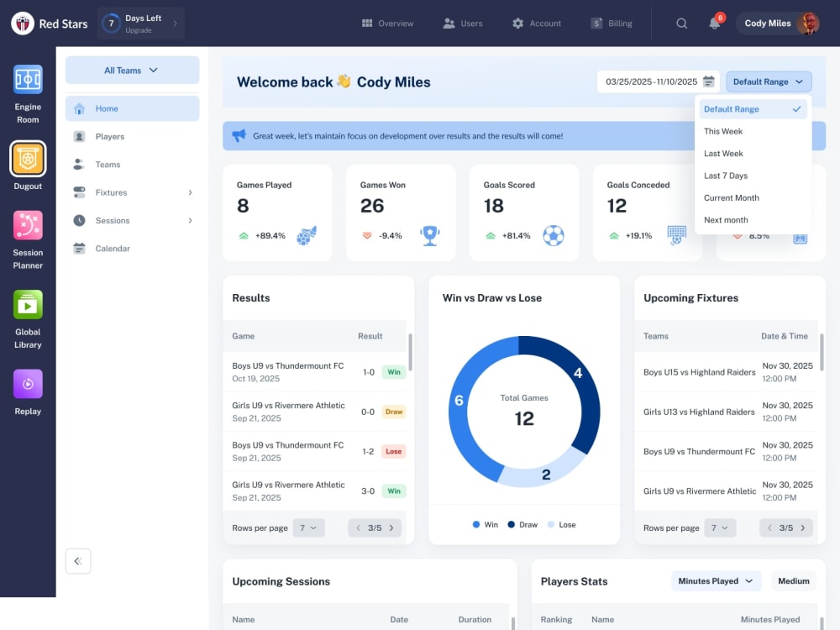Click the Draw segment showing 4
This screenshot has height=630, width=840.
tap(578, 374)
